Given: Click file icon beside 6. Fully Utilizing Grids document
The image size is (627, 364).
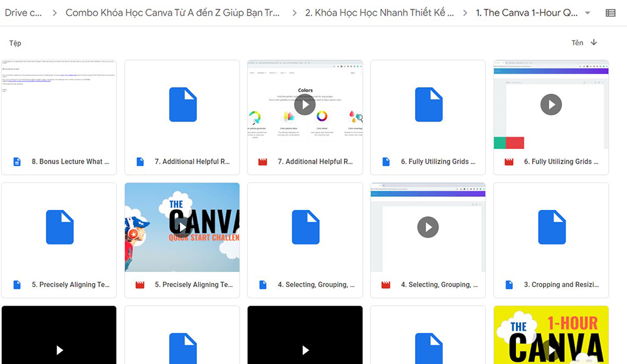Looking at the screenshot, I should point(386,162).
